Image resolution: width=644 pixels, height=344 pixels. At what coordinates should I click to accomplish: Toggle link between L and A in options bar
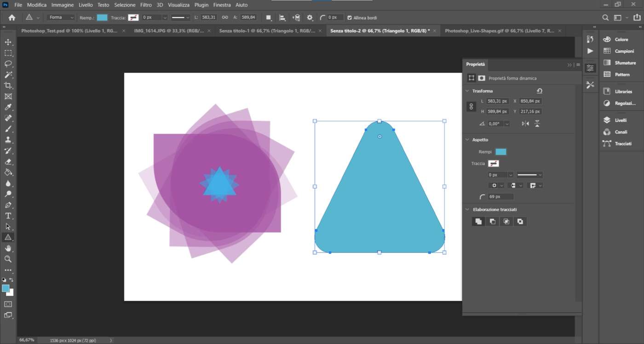[x=225, y=17]
